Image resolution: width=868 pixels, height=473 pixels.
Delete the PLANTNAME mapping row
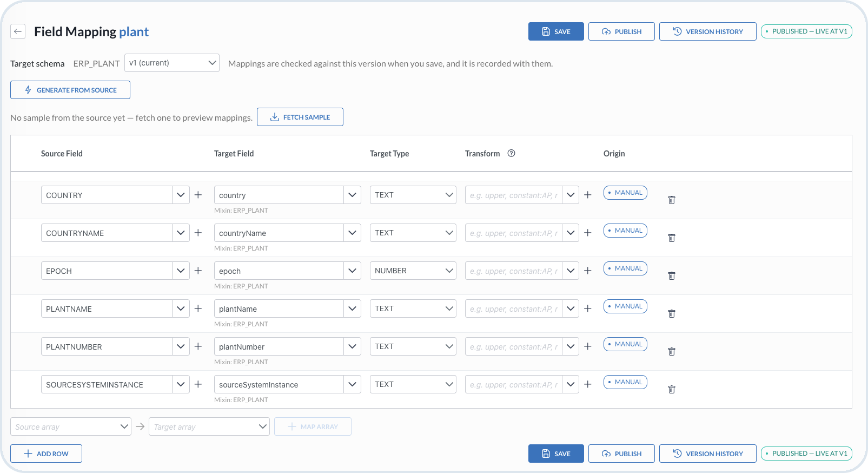(x=672, y=313)
